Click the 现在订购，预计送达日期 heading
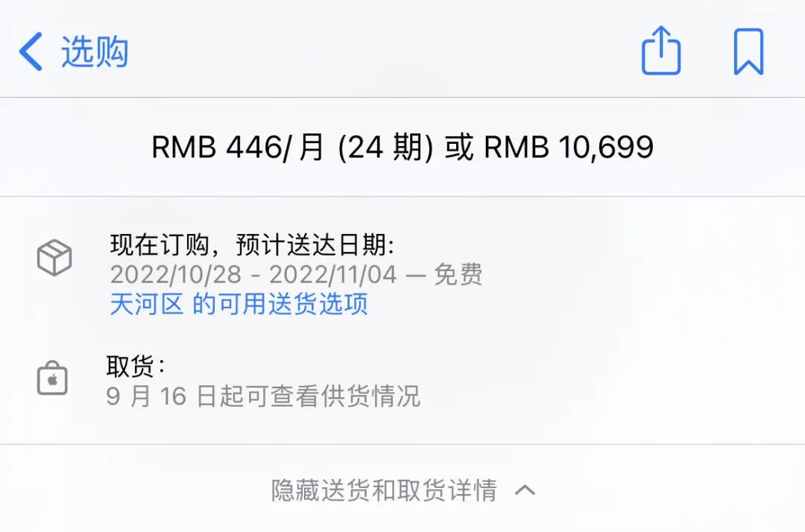The height and width of the screenshot is (532, 805). click(252, 244)
